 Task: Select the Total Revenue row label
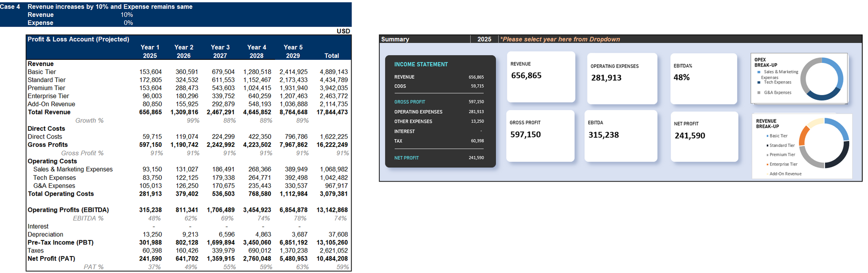(x=49, y=112)
